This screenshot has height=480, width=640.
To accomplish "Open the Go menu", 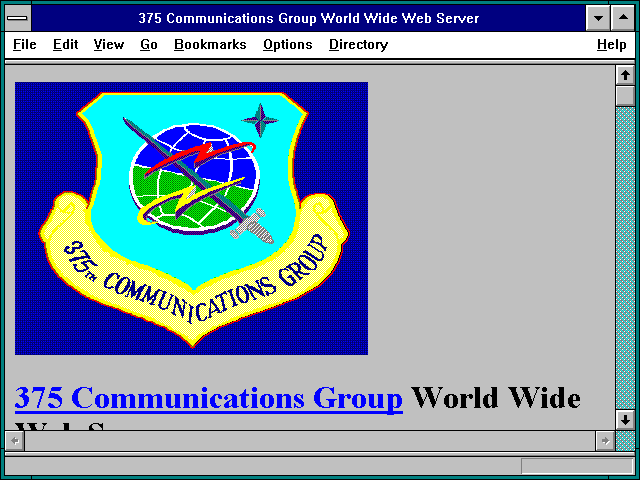I will (149, 44).
